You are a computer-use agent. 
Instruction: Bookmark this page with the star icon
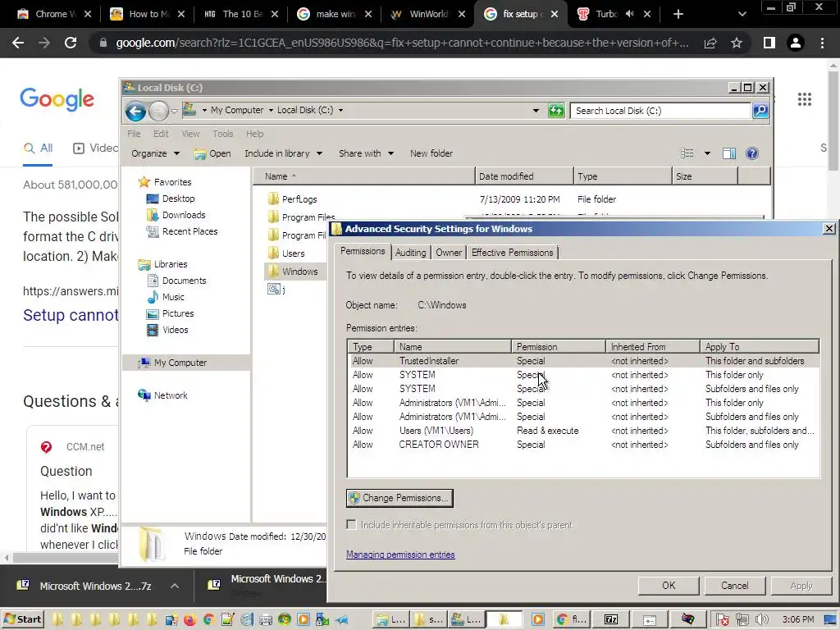(737, 43)
